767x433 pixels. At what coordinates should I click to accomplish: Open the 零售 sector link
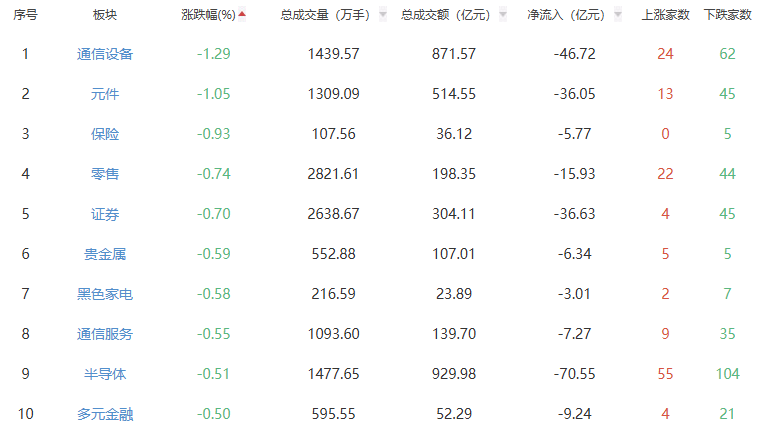(x=104, y=174)
